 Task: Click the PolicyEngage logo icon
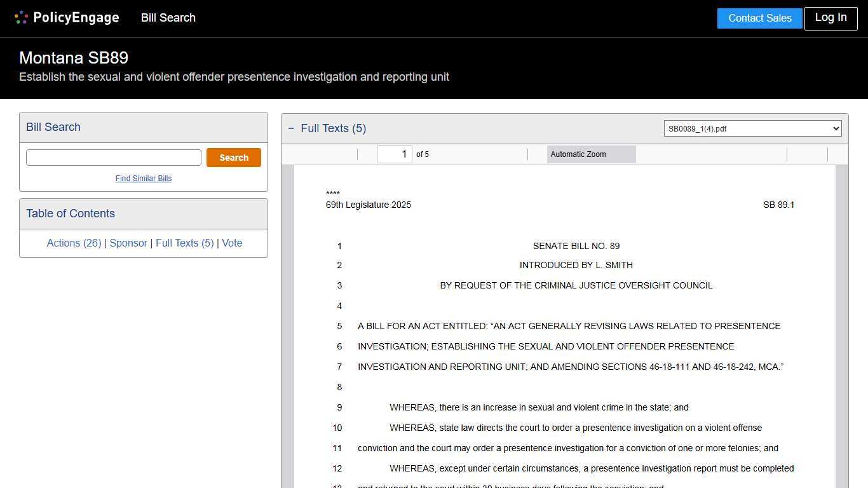point(21,17)
